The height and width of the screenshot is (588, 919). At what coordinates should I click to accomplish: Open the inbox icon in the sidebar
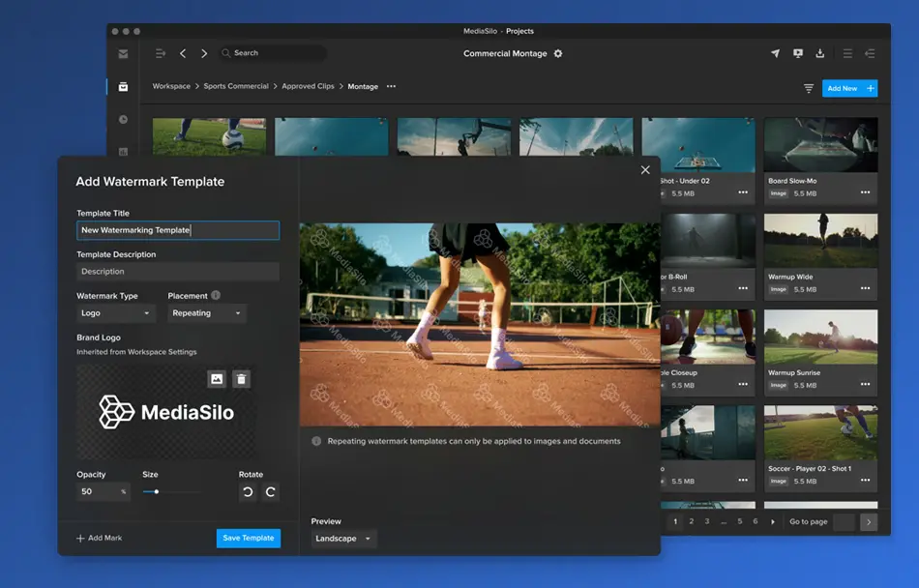click(x=123, y=53)
